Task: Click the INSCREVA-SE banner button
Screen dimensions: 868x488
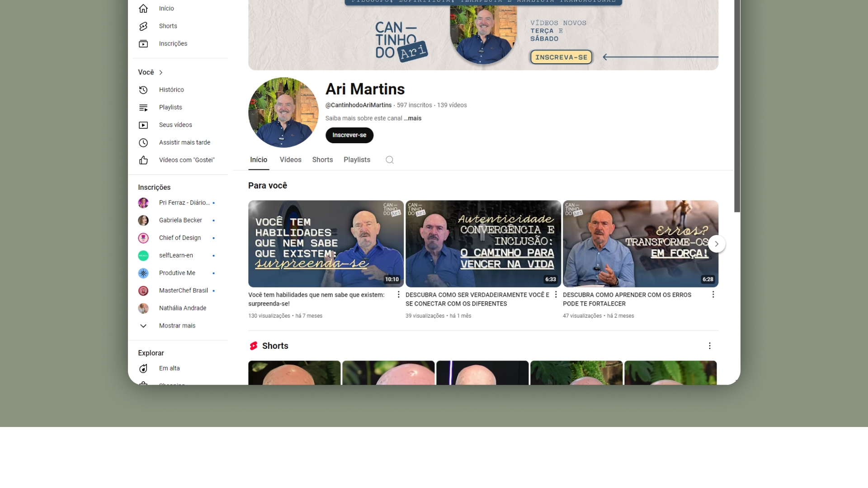Action: [561, 57]
